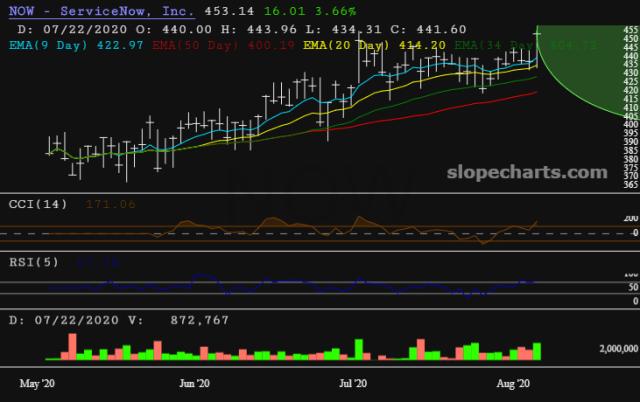Select the Aug '20 date axis label
The height and width of the screenshot is (402, 640).
(x=512, y=383)
